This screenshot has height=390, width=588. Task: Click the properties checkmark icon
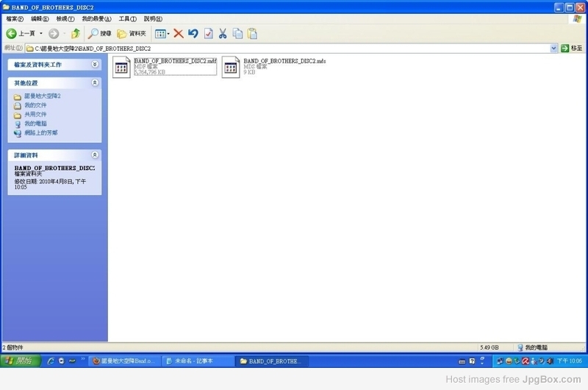(x=208, y=34)
